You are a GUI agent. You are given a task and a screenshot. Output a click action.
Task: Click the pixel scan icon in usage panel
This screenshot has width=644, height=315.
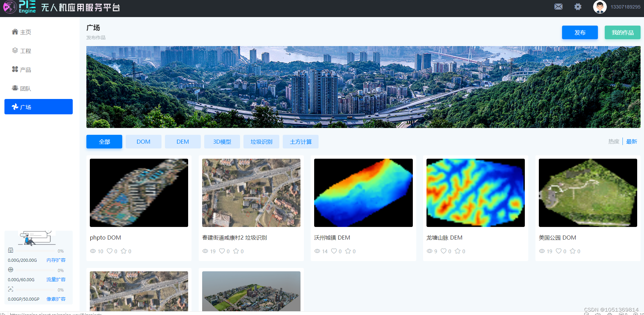(x=11, y=289)
